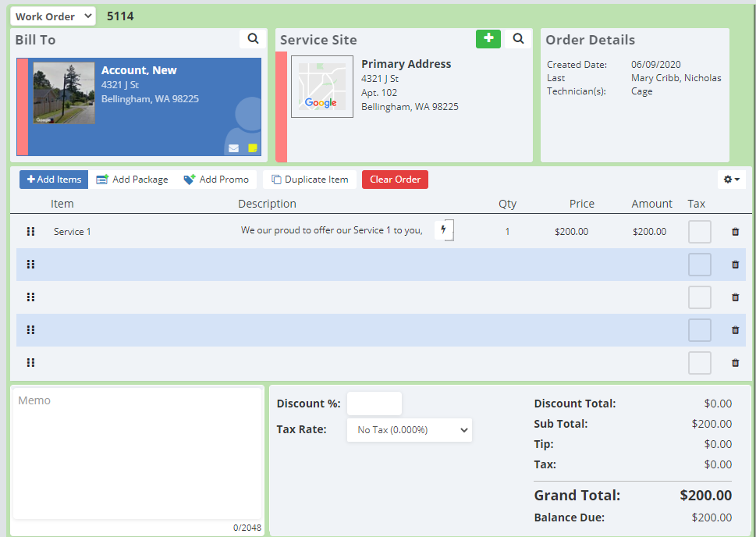The image size is (756, 537).
Task: Click the Google map thumbnail for Service Site
Action: tap(321, 87)
